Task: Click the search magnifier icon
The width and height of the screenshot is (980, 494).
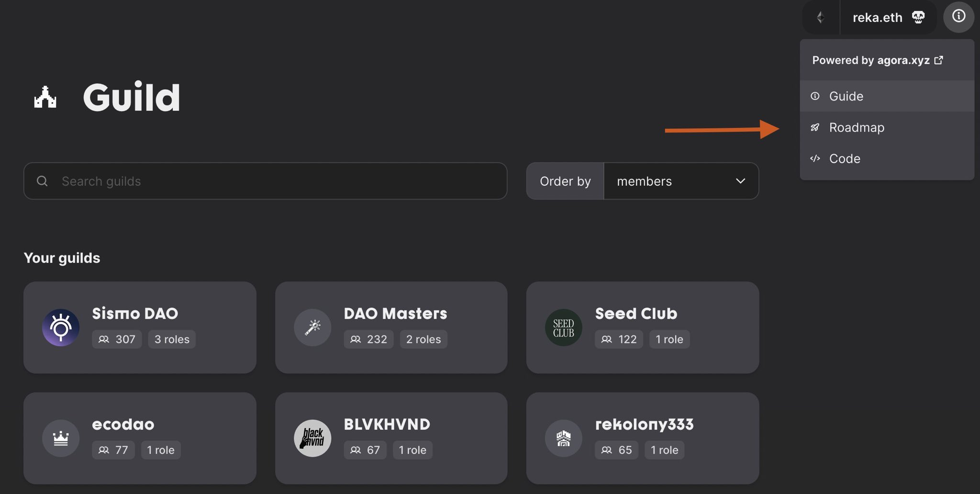Action: tap(42, 181)
